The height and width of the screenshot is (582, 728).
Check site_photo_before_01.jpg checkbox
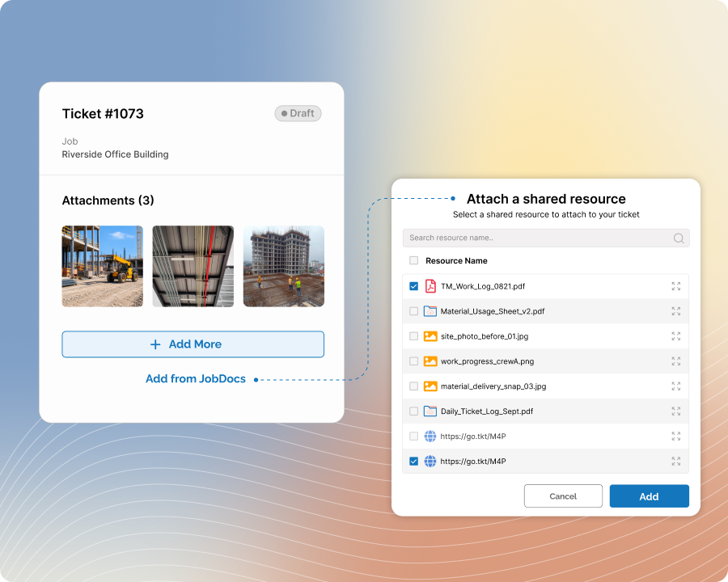pos(413,336)
